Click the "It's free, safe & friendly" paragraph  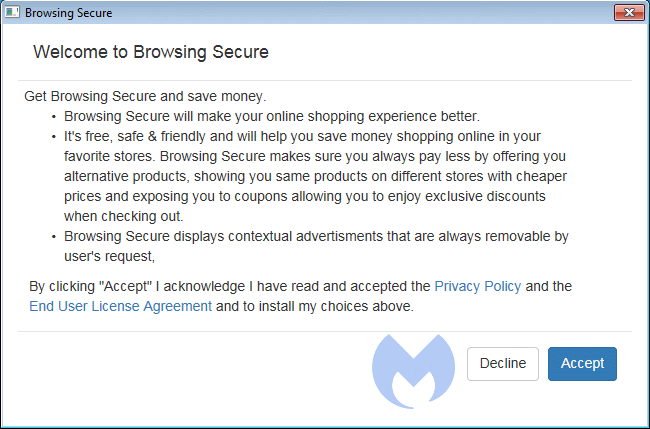pyautogui.click(x=315, y=176)
